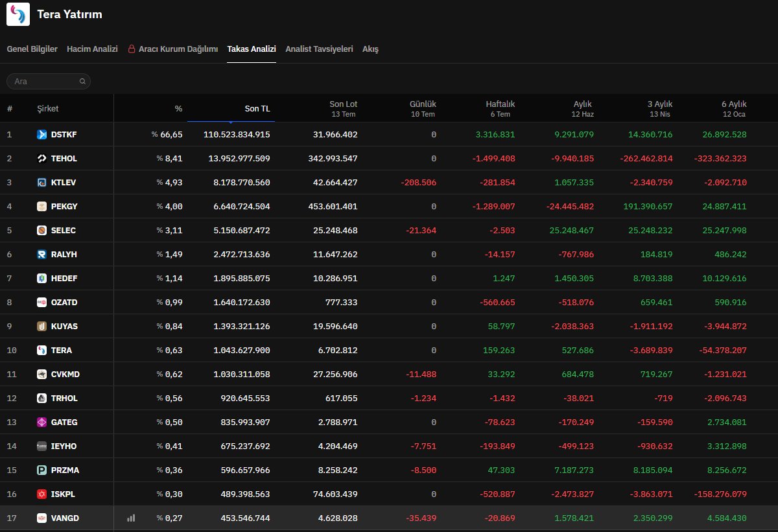778x532 pixels.
Task: Sort by the Şirket column header
Action: [x=48, y=109]
